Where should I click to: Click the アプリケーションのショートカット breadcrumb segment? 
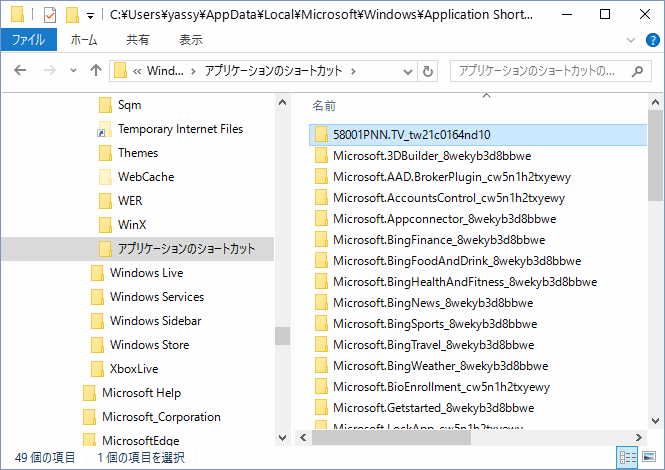pos(274,71)
